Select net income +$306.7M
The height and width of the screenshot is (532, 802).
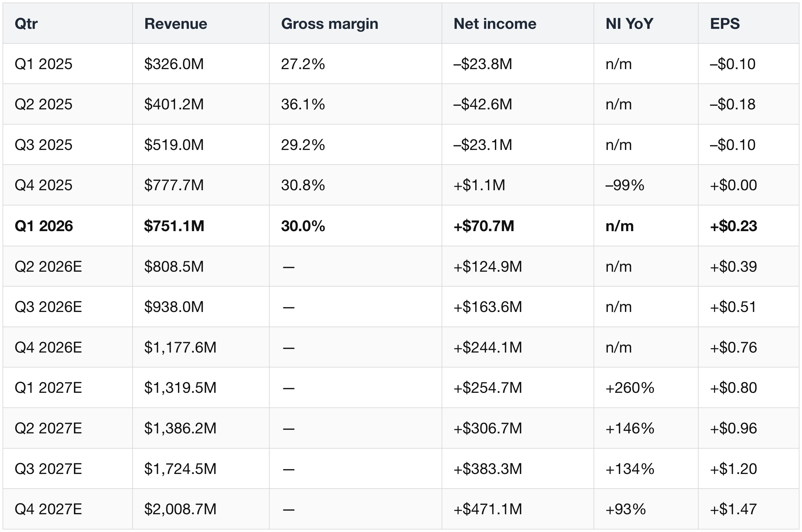(488, 428)
